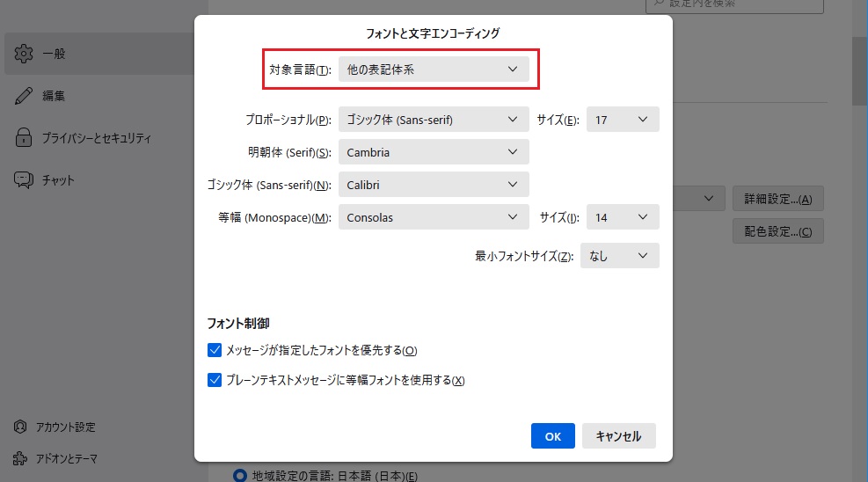Screen dimensions: 868x482
Task: Open the 明朝体 (Serif) Cambria dropdown
Action: pyautogui.click(x=434, y=152)
